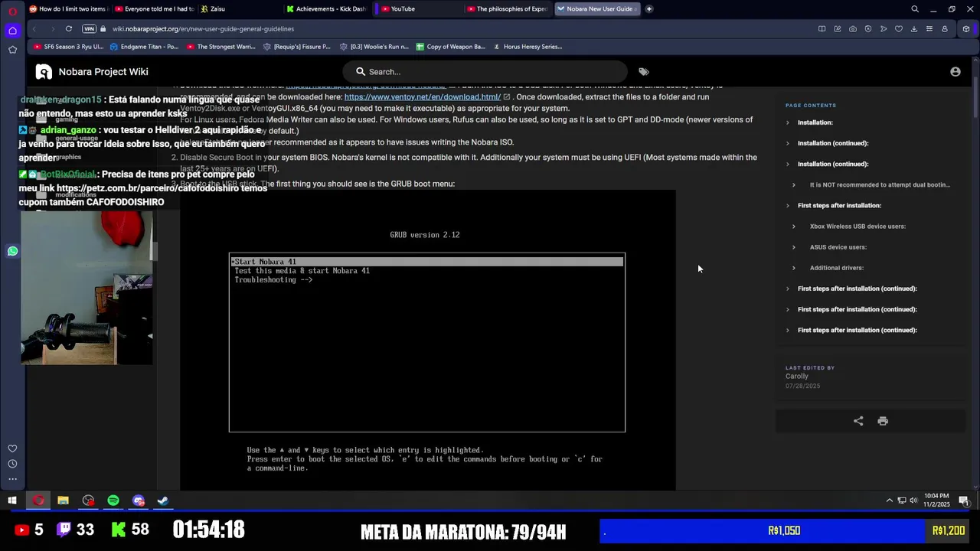Switch to 'Everyone told me I had to' tab
This screenshot has width=980, height=551.
point(153,9)
